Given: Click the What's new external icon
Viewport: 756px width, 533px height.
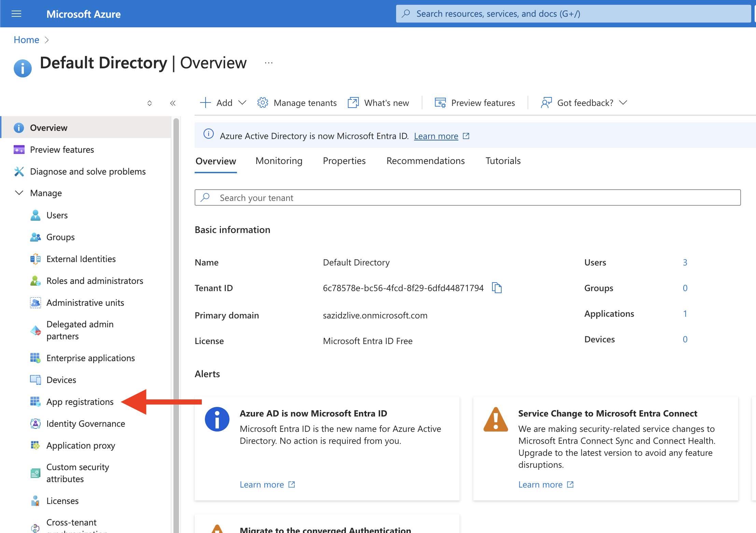Looking at the screenshot, I should tap(353, 102).
